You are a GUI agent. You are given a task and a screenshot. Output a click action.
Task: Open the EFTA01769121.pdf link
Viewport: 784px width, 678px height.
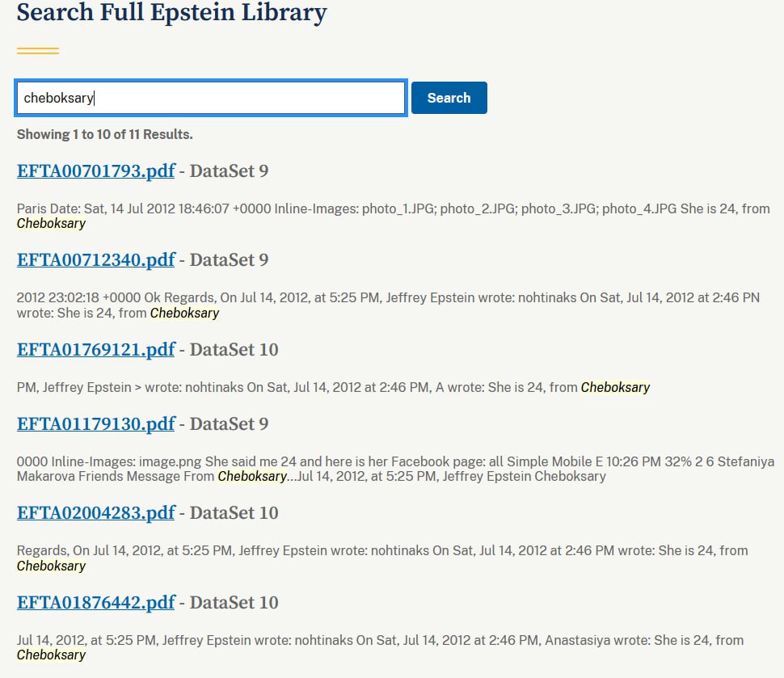pos(96,349)
